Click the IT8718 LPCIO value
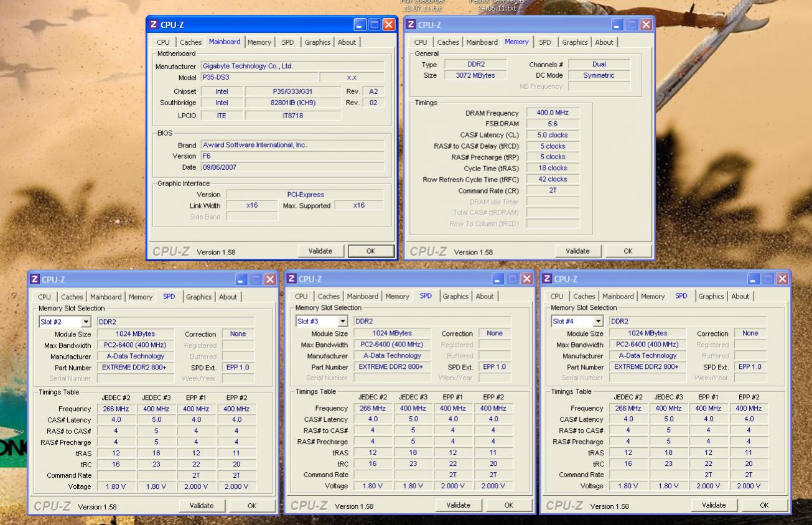 click(293, 115)
